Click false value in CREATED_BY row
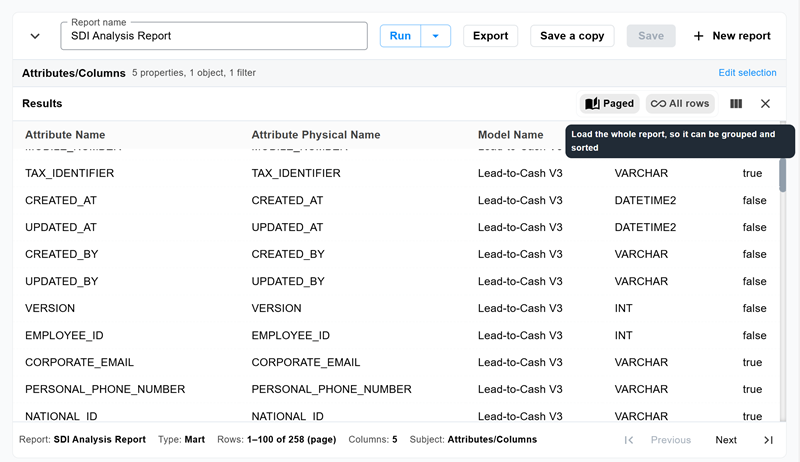800x462 pixels. click(x=754, y=254)
